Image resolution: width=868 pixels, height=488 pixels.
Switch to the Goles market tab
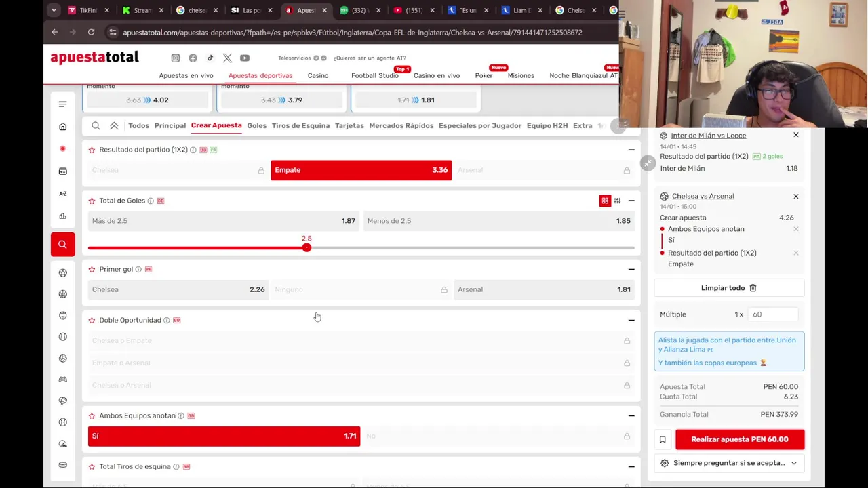pyautogui.click(x=256, y=125)
